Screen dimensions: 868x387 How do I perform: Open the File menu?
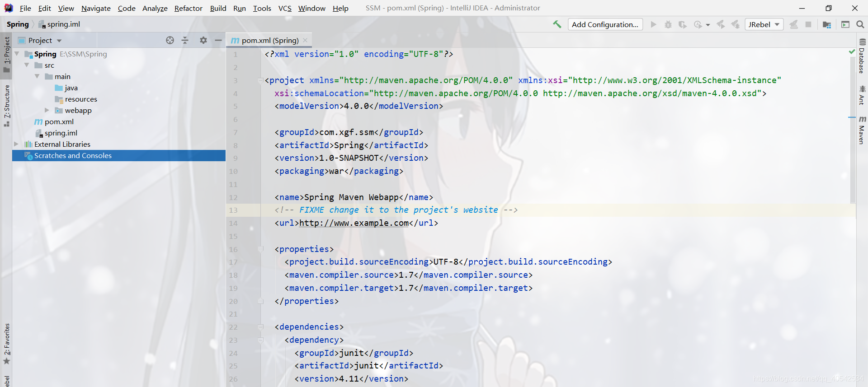pos(25,8)
